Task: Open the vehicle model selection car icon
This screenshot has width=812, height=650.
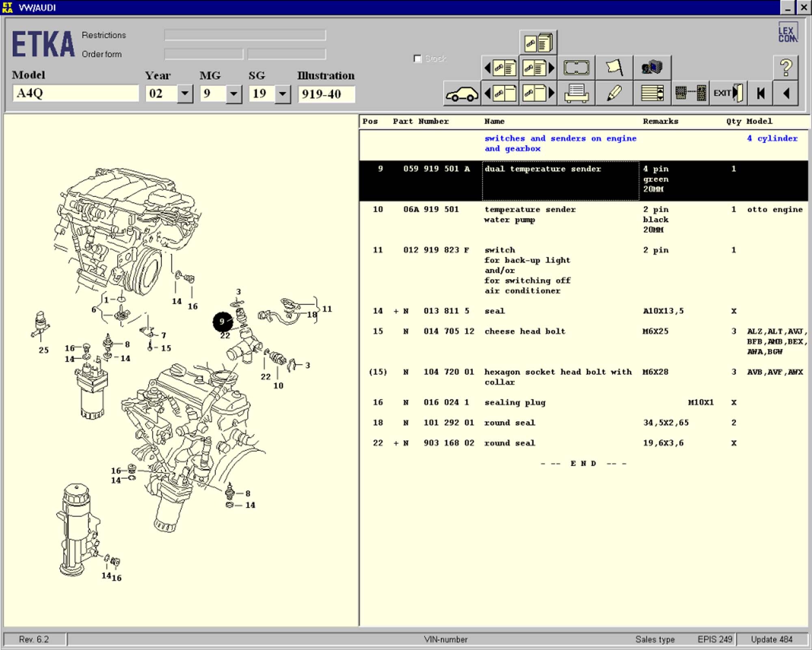Action: click(x=462, y=93)
